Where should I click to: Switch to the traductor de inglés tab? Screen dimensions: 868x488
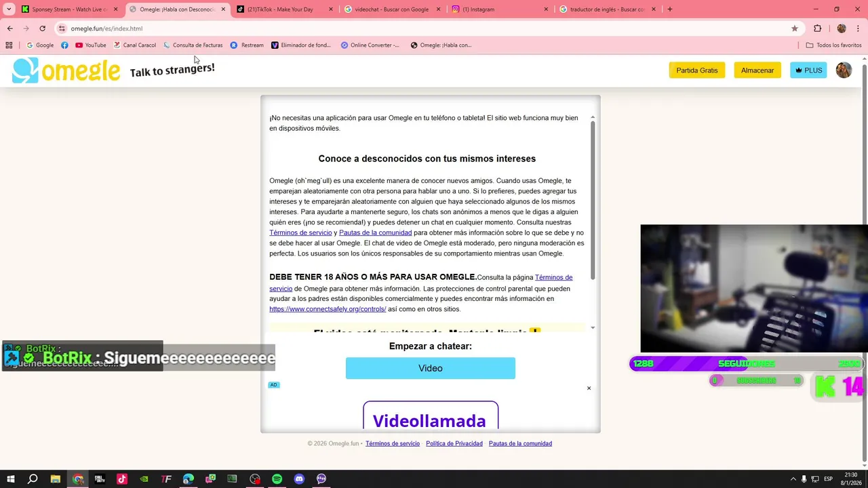[607, 9]
